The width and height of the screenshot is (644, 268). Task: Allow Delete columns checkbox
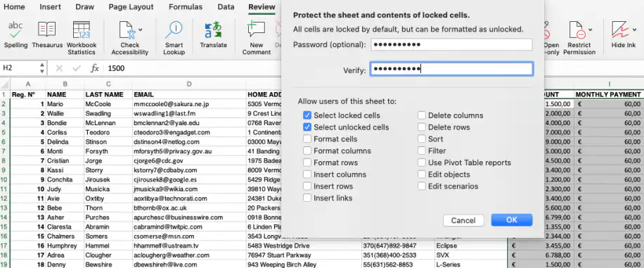[421, 115]
